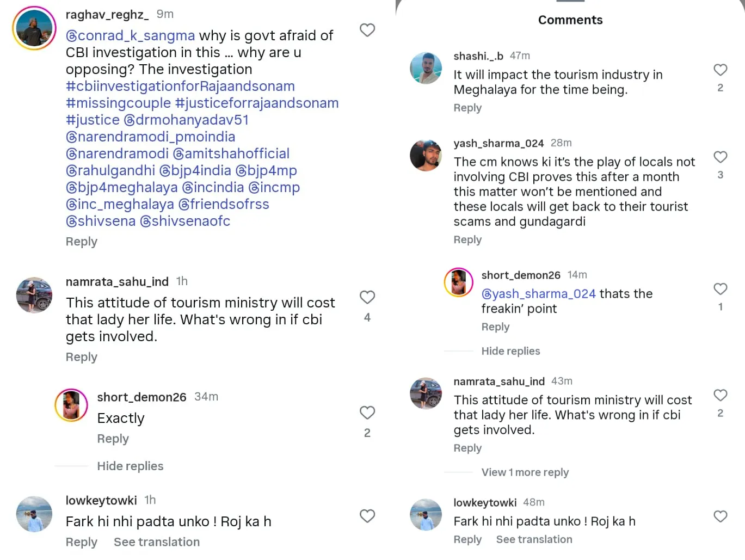This screenshot has width=745, height=560.
Task: Hide replies under yash_sharma_024's comment
Action: click(510, 351)
